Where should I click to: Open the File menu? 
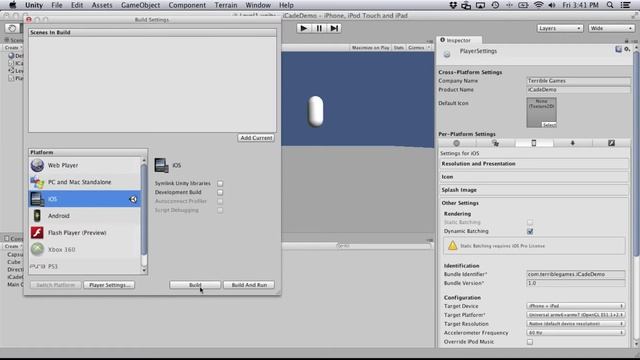tap(57, 5)
